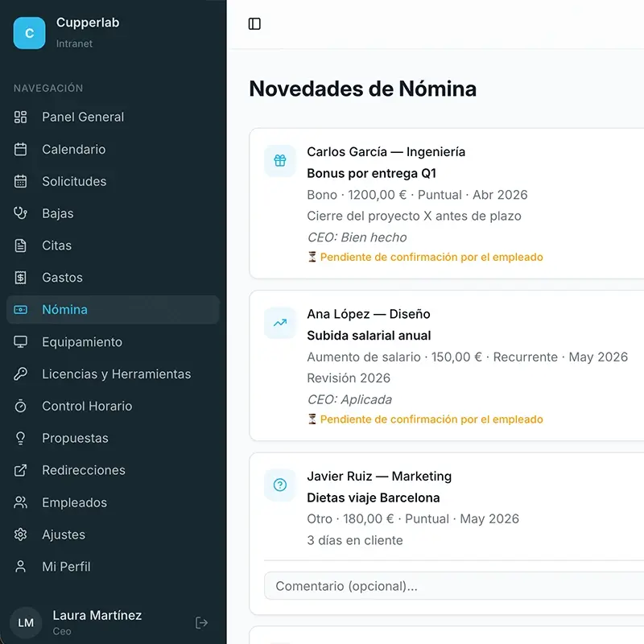644x644 pixels.
Task: Click 'Otro · 180,00 € · Puntual · May 2026'
Action: point(413,519)
